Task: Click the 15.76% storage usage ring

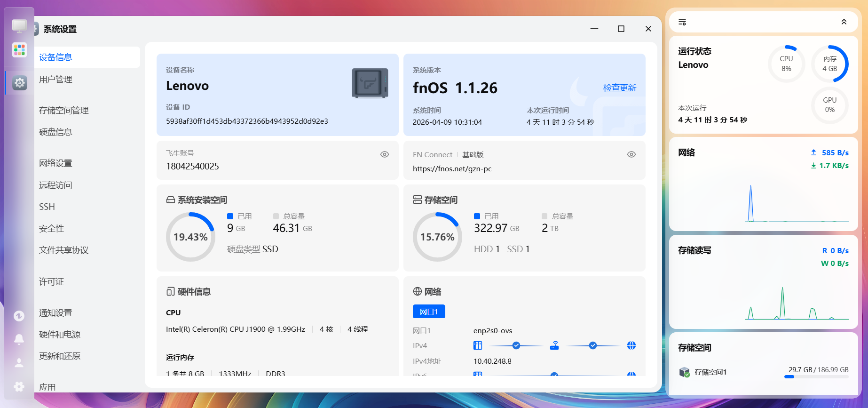Action: [x=437, y=237]
